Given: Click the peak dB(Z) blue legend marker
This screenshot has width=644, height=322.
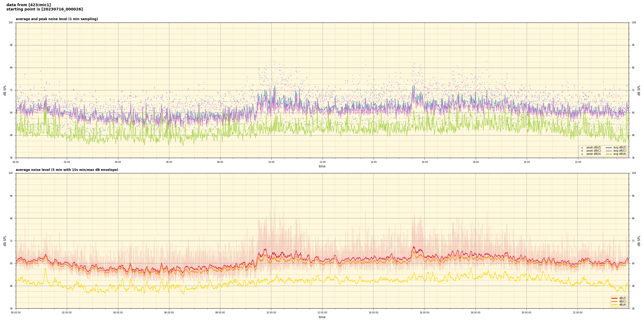Looking at the screenshot, I should tap(582, 148).
